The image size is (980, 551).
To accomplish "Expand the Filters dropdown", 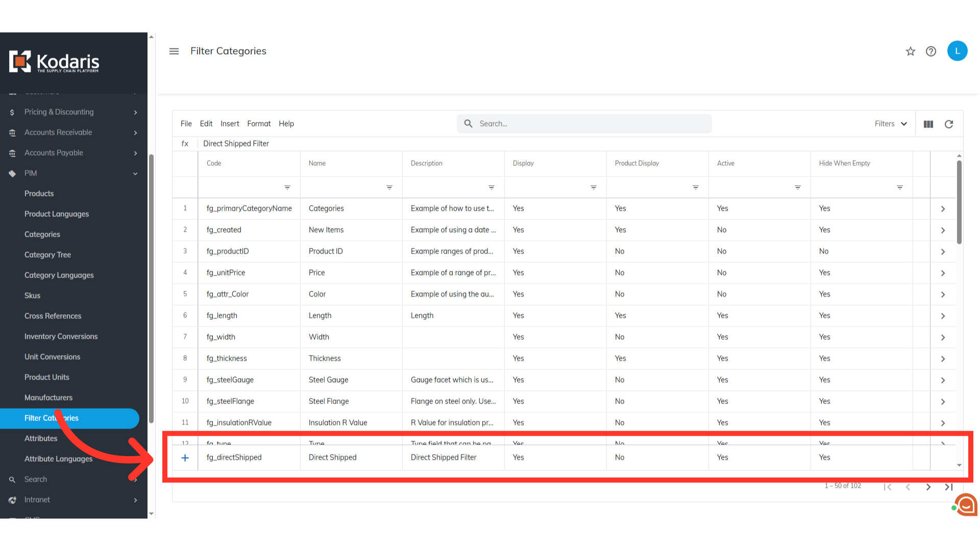I will [x=891, y=124].
